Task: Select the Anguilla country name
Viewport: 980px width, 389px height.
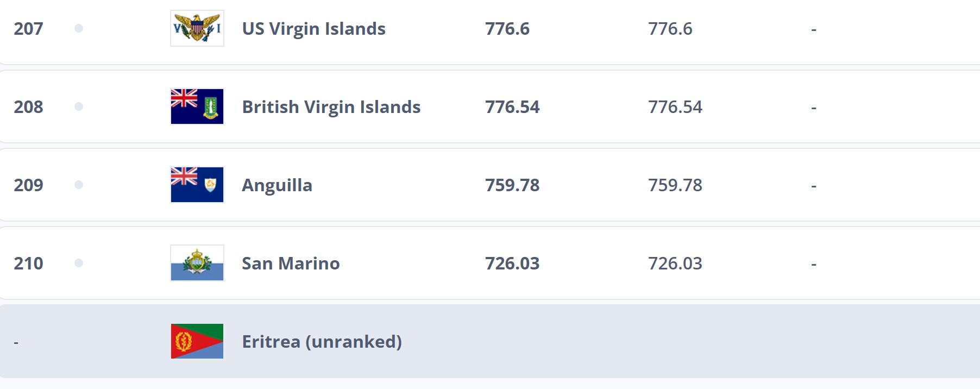Action: [277, 185]
